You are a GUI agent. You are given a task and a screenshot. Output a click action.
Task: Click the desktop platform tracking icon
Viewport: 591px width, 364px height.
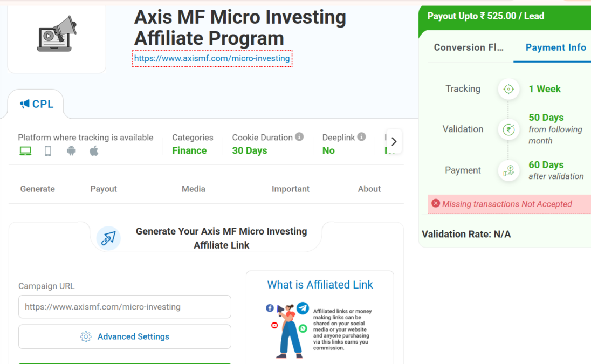coord(25,151)
